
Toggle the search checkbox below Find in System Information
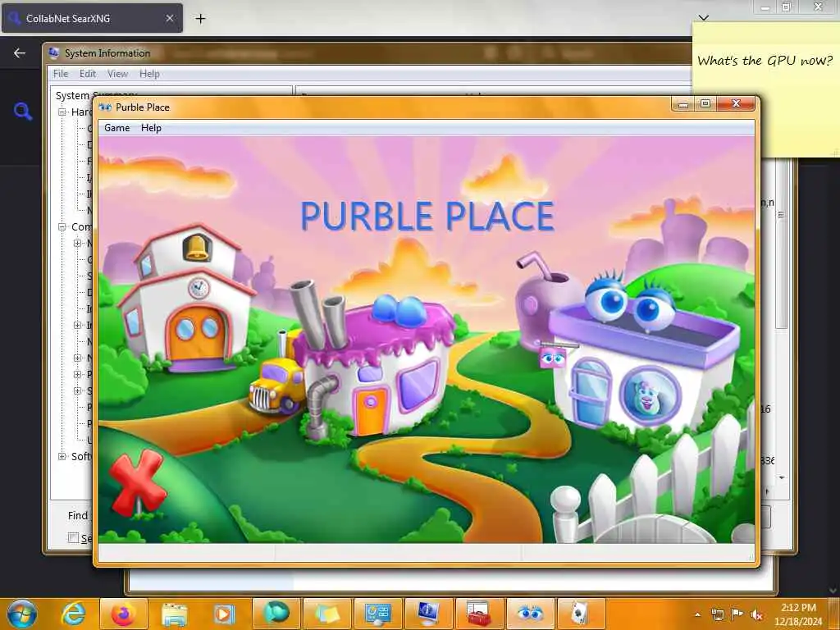[x=73, y=537]
